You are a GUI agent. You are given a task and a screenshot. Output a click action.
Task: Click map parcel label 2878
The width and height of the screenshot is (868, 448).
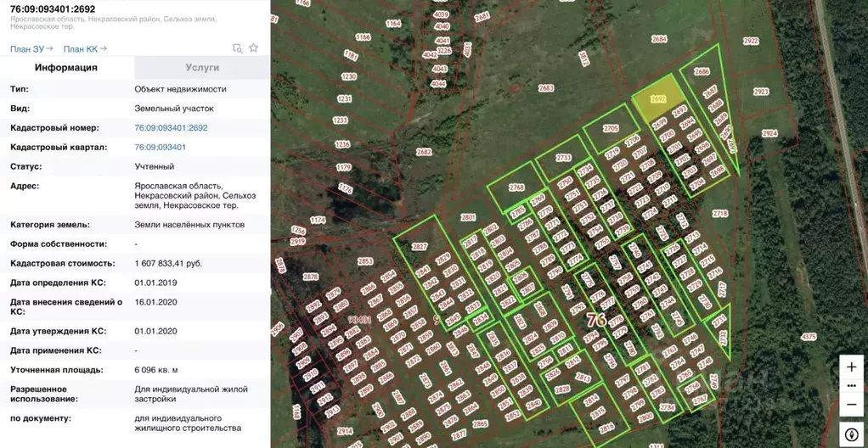click(311, 277)
